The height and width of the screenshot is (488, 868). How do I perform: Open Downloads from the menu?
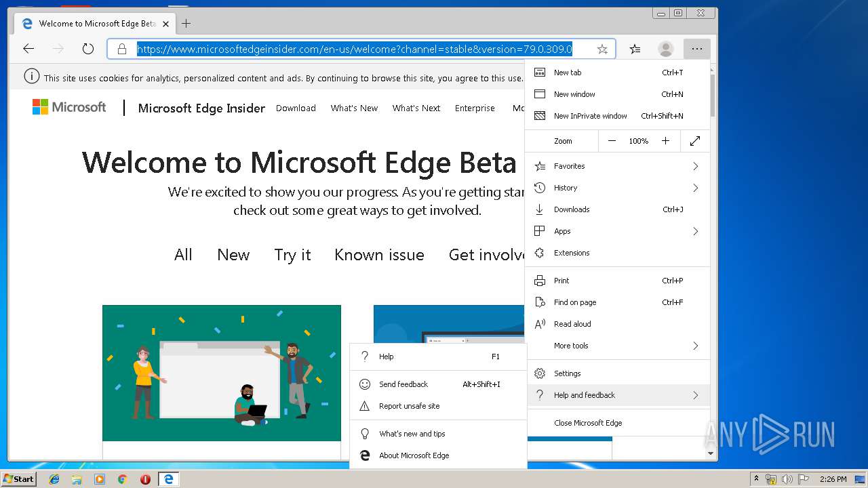(618, 209)
